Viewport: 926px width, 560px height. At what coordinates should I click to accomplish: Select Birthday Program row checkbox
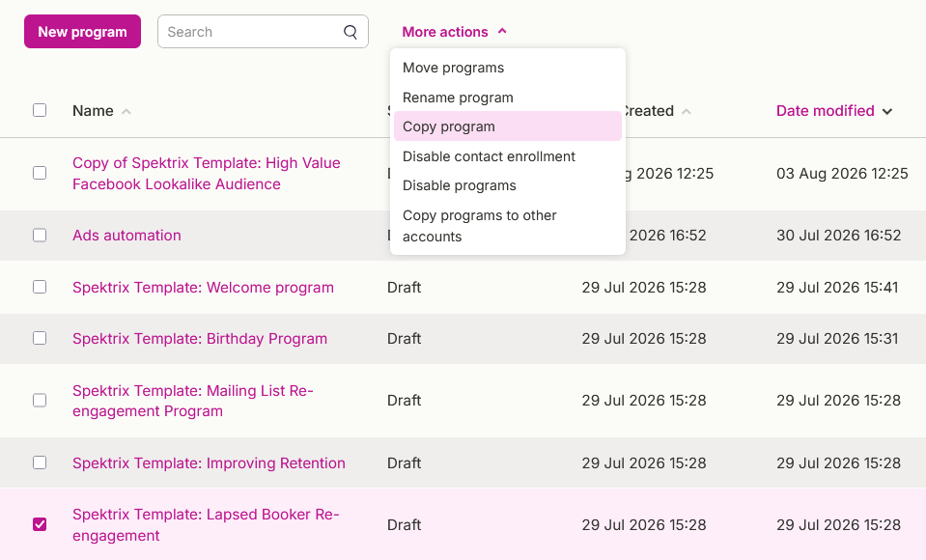pos(40,339)
